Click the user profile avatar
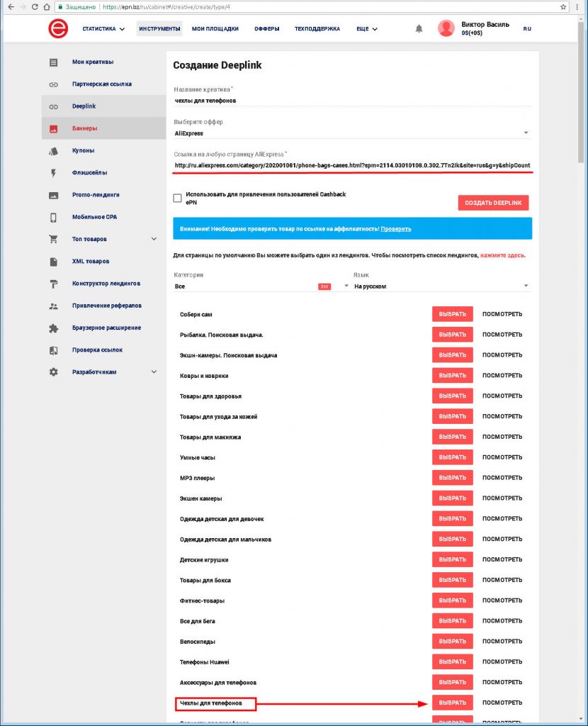 pyautogui.click(x=446, y=28)
